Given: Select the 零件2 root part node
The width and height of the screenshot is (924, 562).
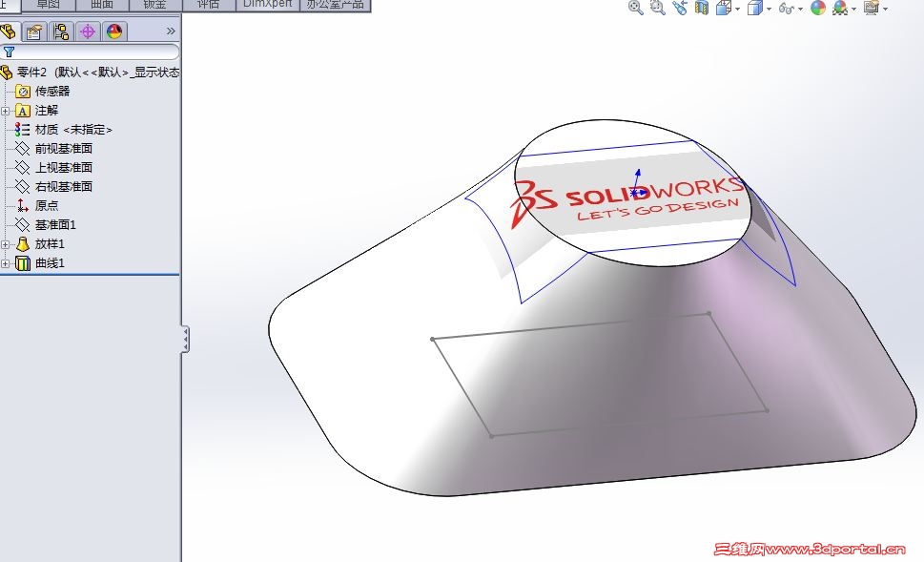Looking at the screenshot, I should point(91,72).
